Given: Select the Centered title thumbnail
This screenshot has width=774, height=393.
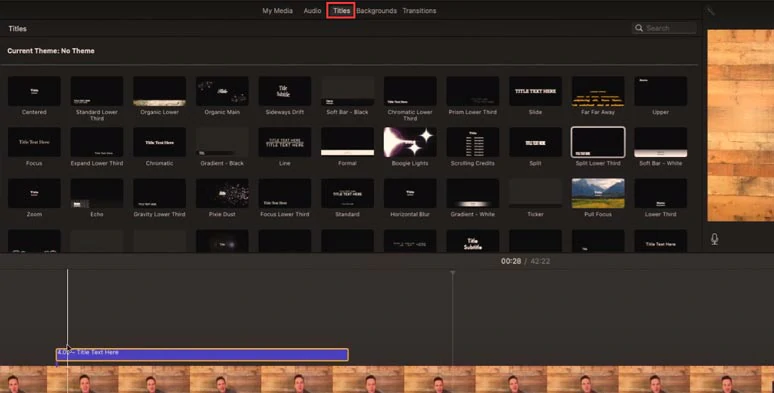Looking at the screenshot, I should tap(34, 91).
